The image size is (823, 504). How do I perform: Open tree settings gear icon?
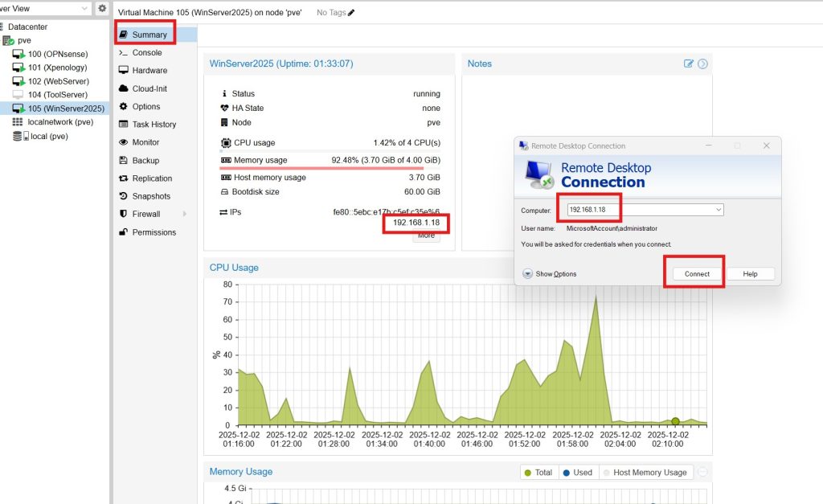(102, 8)
